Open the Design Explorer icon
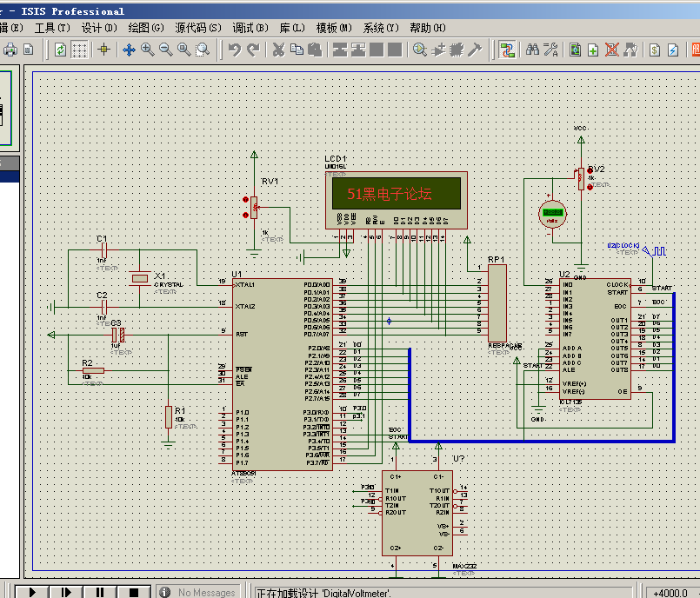The width and height of the screenshot is (700, 598). [576, 50]
